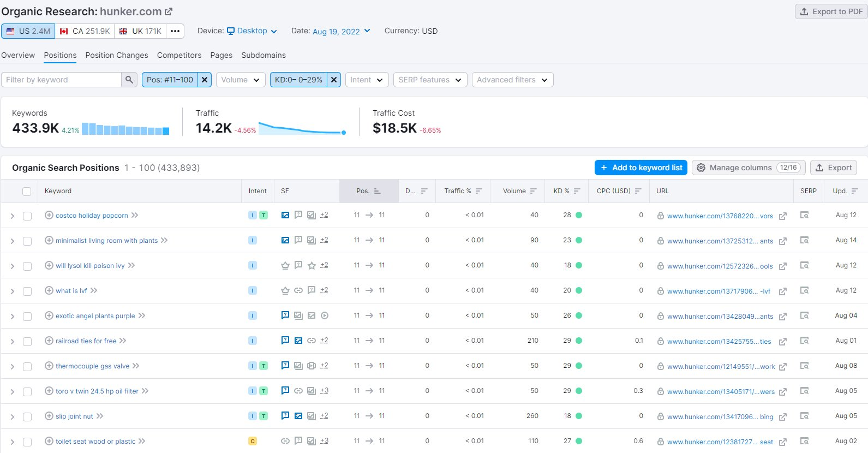
Task: Click the Keywords trend bar chart
Action: coord(125,129)
